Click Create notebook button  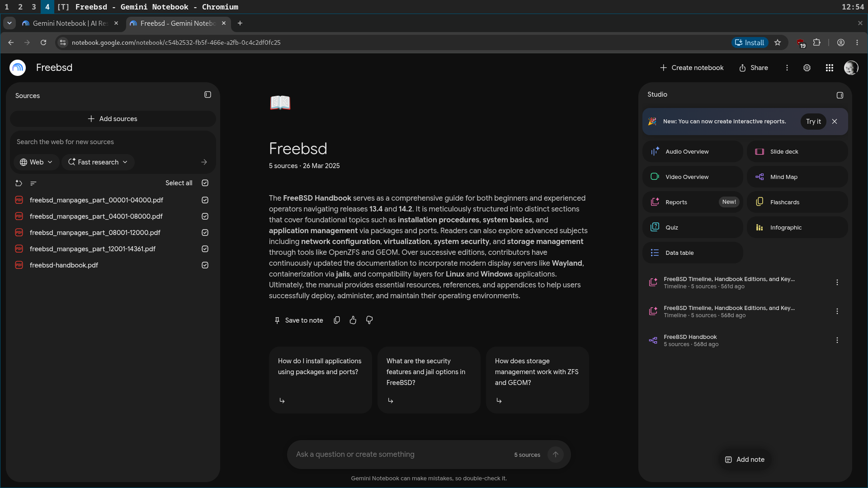coord(691,68)
